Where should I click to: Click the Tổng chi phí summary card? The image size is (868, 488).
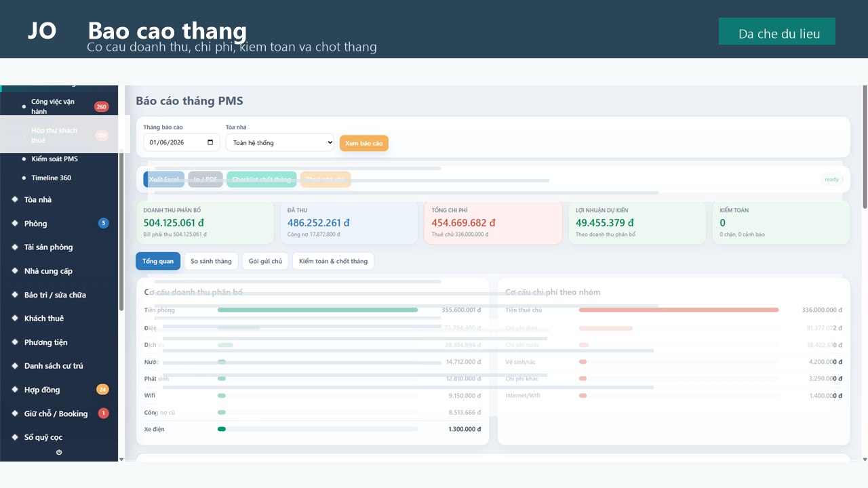click(x=493, y=222)
